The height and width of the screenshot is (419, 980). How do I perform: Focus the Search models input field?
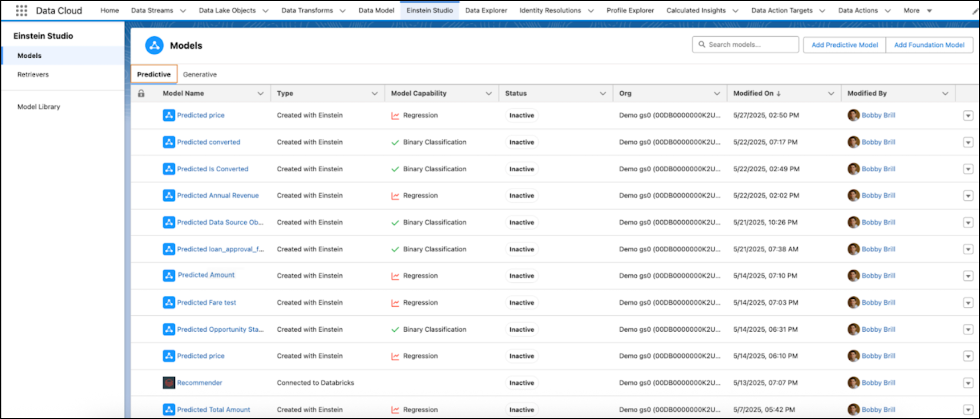746,44
